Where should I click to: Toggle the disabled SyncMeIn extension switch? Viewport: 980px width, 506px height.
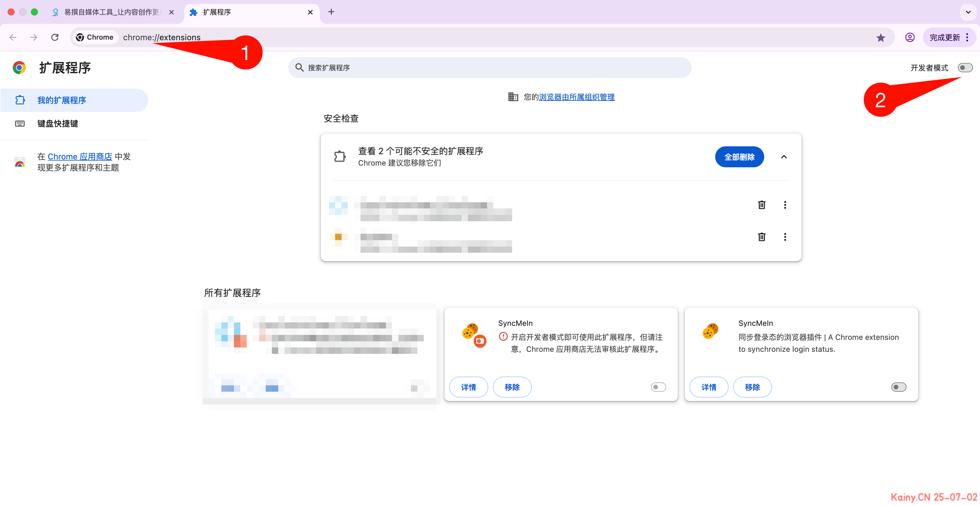click(658, 386)
